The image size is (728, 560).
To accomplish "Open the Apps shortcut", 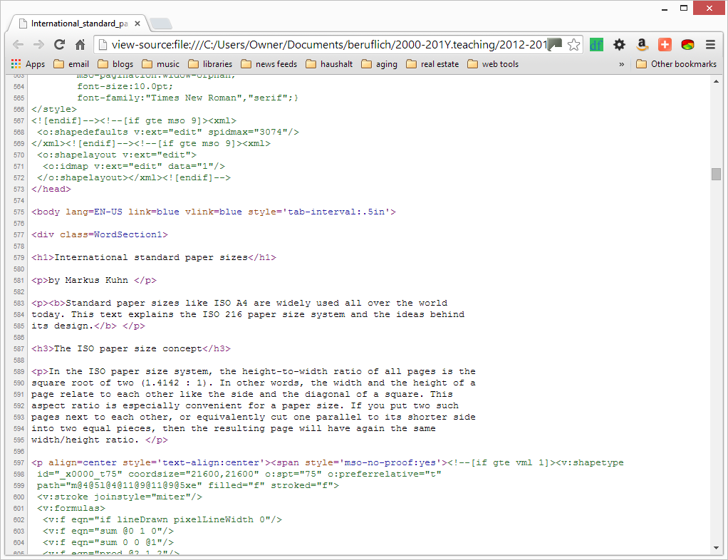I will [x=28, y=64].
